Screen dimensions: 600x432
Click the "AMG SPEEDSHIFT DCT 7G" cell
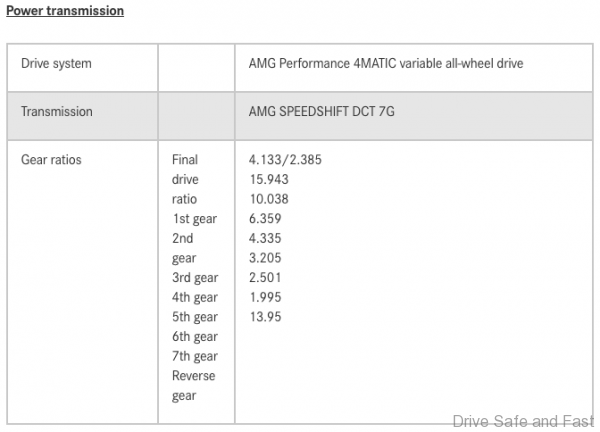[x=321, y=111]
